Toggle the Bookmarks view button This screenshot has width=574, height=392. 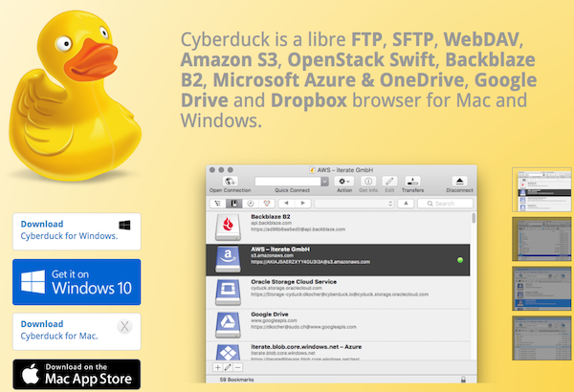(x=234, y=203)
